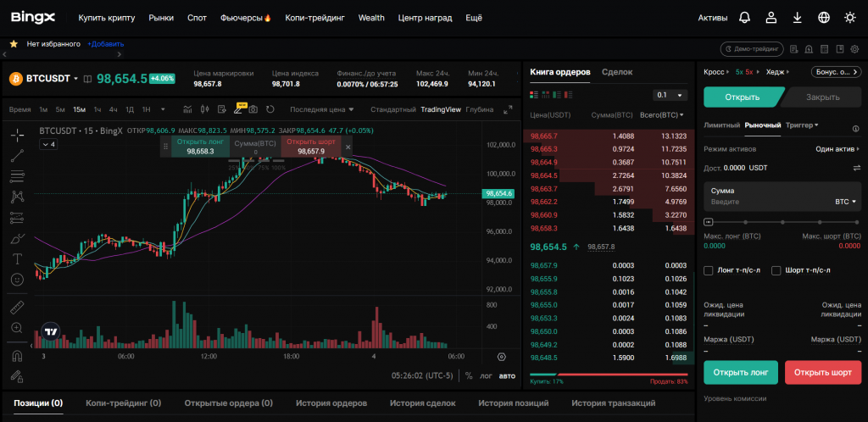The height and width of the screenshot is (422, 868).
Task: Choose the XABCD pattern tool
Action: (17, 197)
